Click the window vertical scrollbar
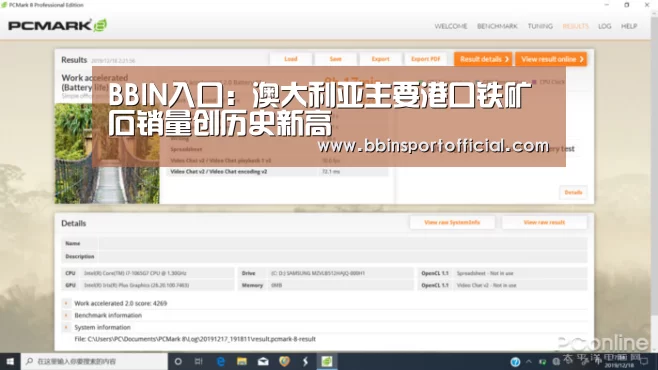Screen dimensions: 658x370 tap(654, 168)
